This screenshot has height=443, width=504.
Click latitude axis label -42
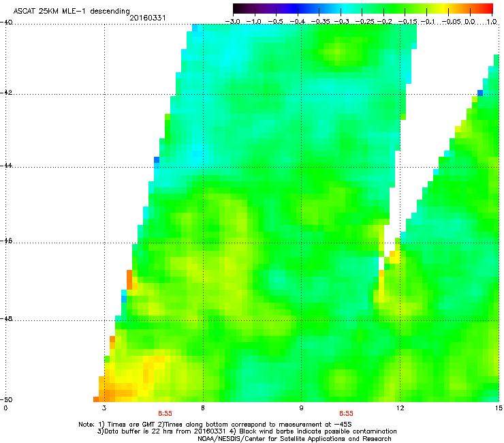point(6,92)
